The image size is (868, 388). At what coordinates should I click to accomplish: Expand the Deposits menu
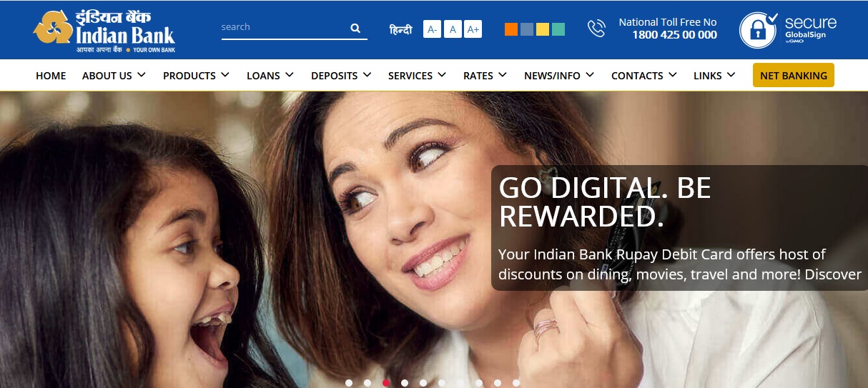pos(341,76)
